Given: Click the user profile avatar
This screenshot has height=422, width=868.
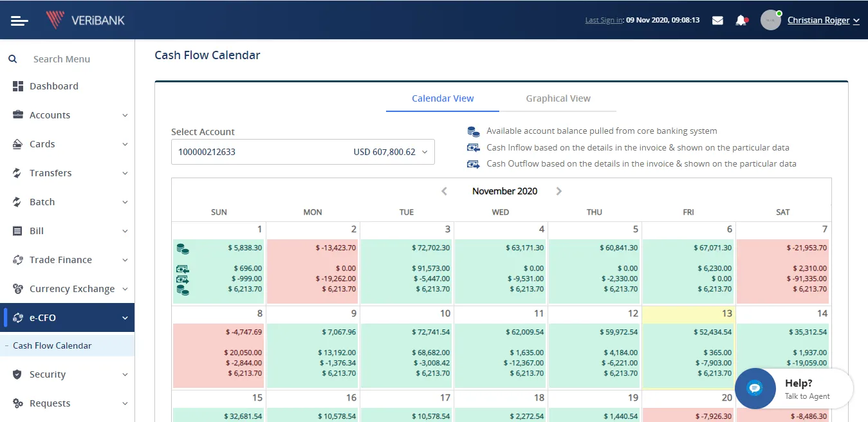Looking at the screenshot, I should [770, 20].
